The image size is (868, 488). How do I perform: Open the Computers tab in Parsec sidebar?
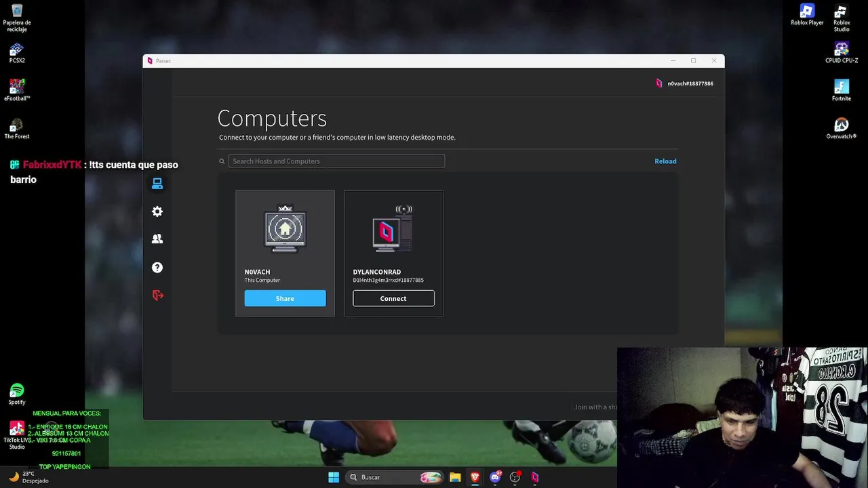157,184
